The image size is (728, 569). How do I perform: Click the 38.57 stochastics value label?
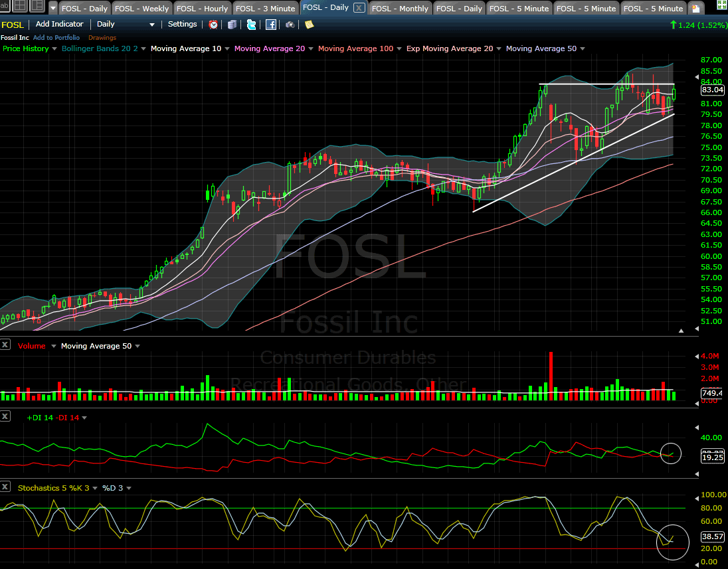coord(712,537)
